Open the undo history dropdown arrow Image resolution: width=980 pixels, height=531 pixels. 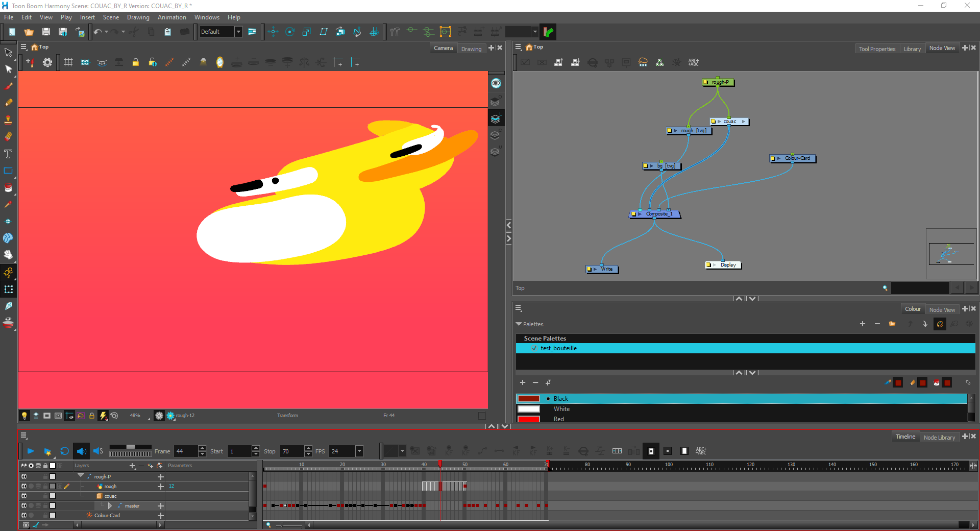106,32
